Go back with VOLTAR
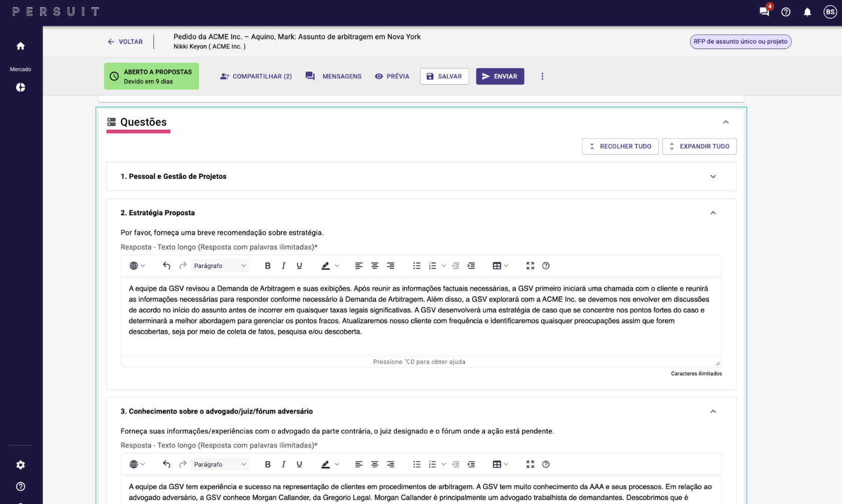This screenshot has height=504, width=842. coord(125,42)
